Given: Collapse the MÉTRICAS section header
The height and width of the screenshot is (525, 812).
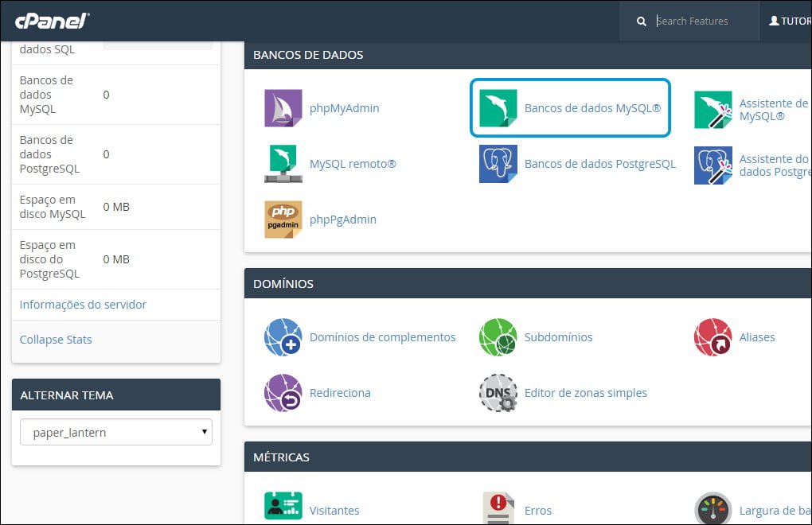Looking at the screenshot, I should click(x=529, y=457).
